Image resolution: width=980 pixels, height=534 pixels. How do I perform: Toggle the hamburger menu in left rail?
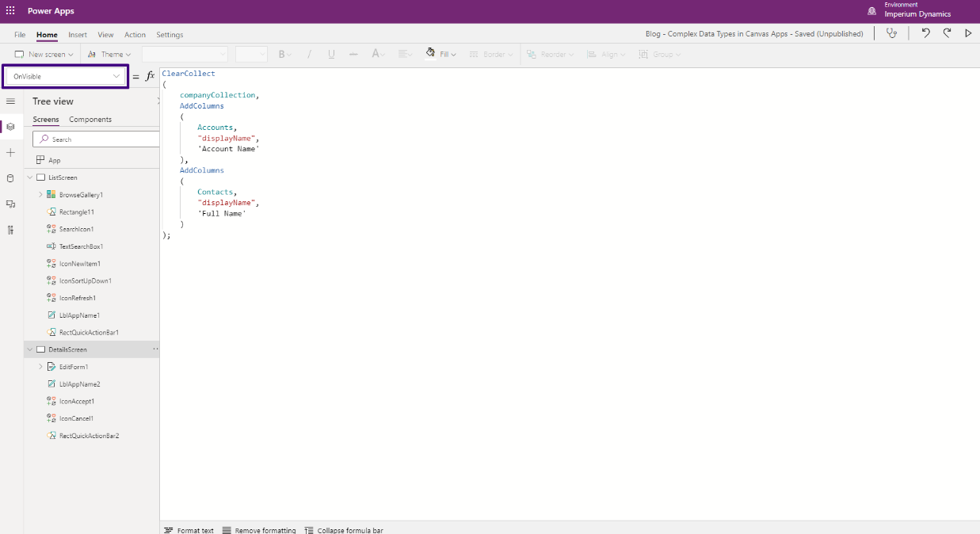coord(10,101)
